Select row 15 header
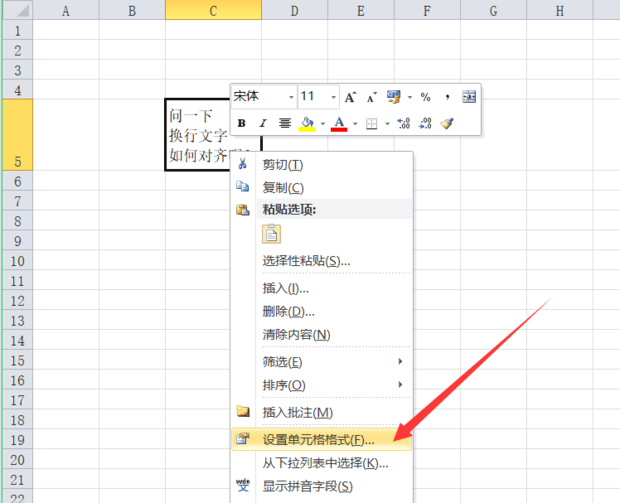The image size is (620, 503). (x=17, y=360)
